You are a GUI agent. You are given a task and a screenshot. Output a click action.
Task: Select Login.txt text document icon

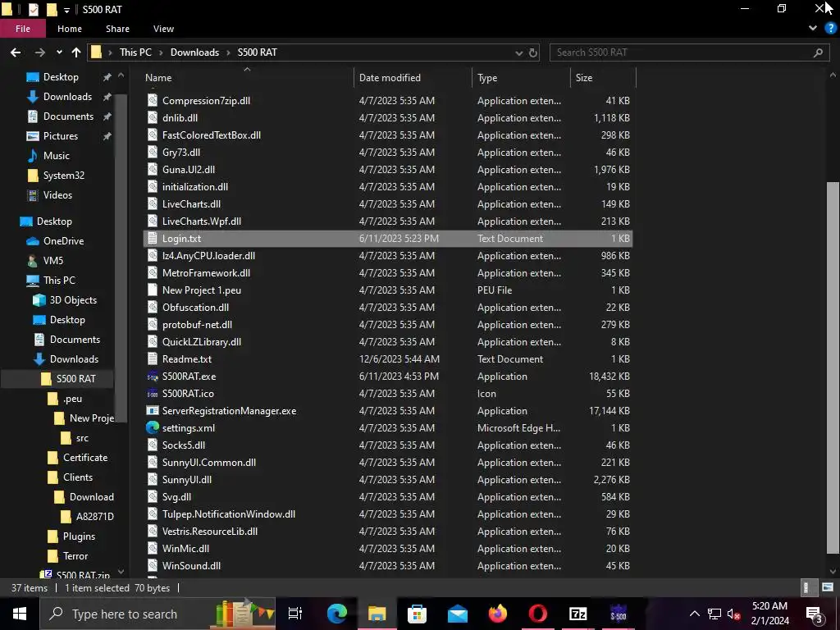(x=153, y=239)
